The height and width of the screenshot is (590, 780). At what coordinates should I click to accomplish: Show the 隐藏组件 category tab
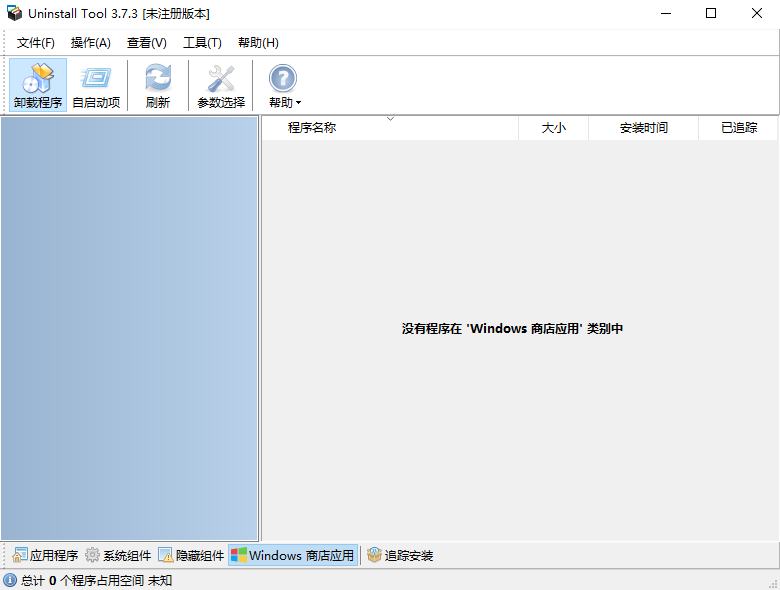coord(191,555)
